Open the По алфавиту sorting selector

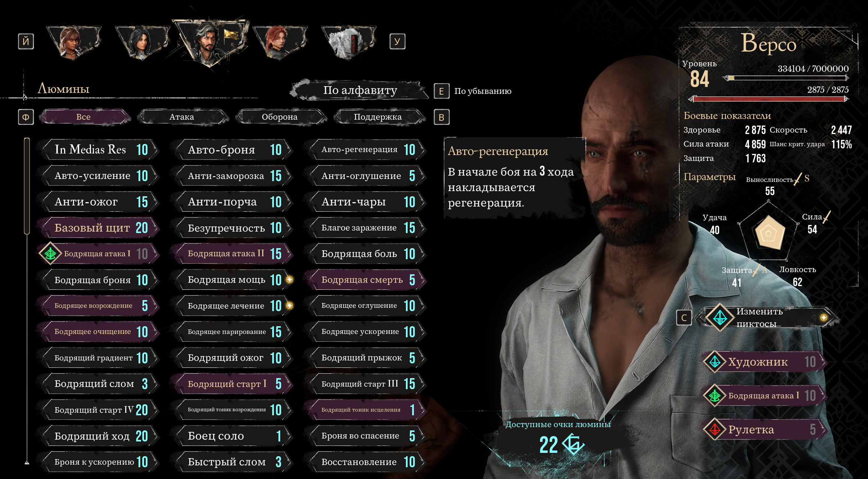(x=360, y=90)
